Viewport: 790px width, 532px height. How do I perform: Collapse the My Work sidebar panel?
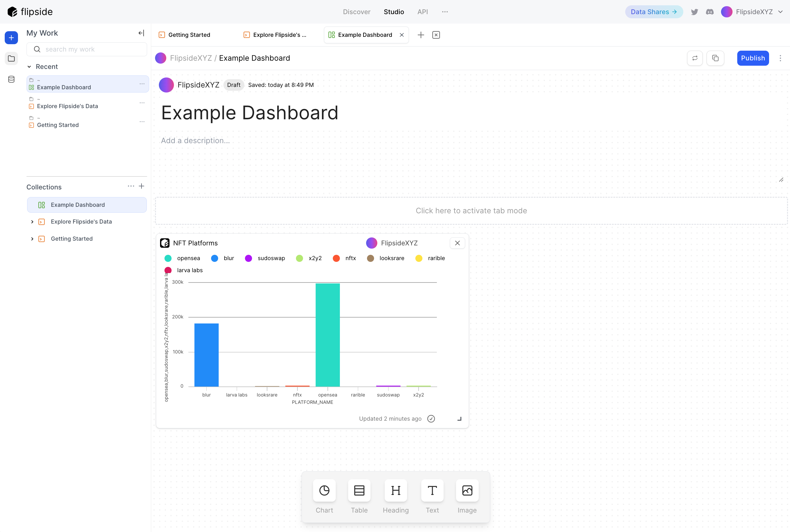click(x=141, y=33)
